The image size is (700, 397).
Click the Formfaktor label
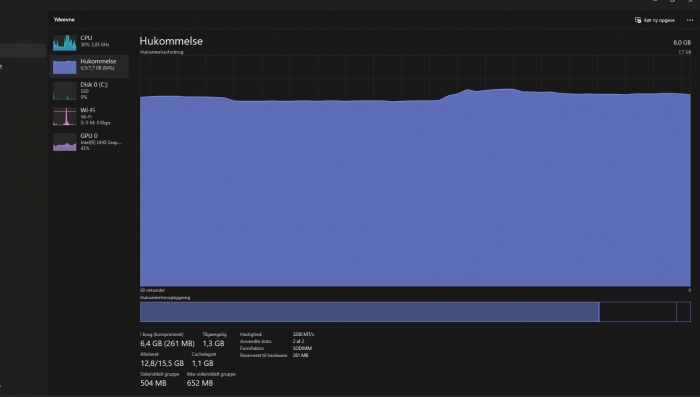click(252, 348)
